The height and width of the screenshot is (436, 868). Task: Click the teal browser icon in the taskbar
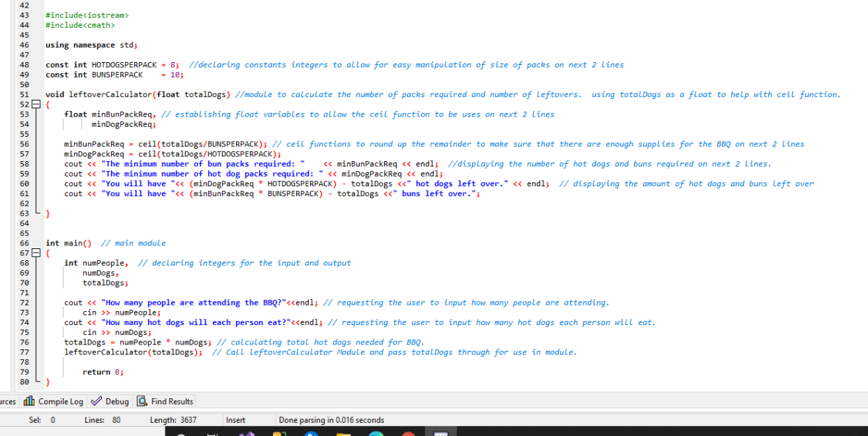[376, 433]
